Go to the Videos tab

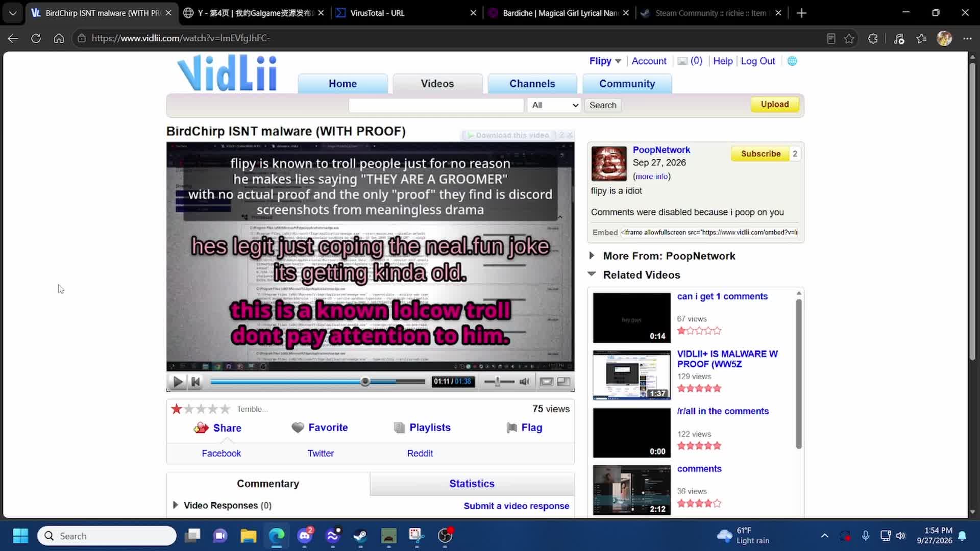[x=437, y=84]
